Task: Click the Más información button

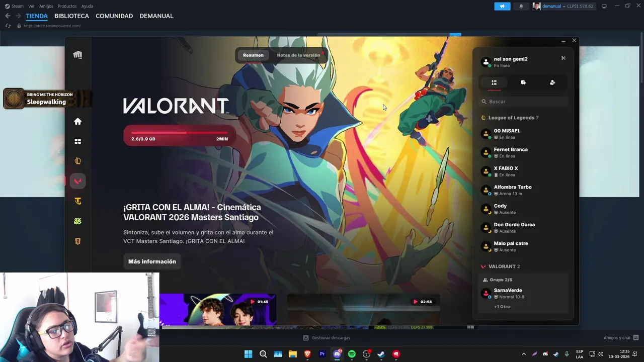Action: tap(152, 261)
